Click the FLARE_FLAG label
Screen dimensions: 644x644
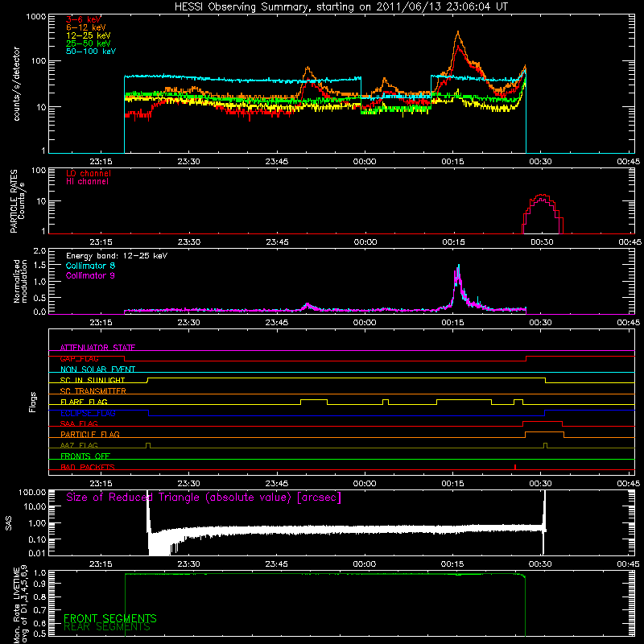coord(84,402)
